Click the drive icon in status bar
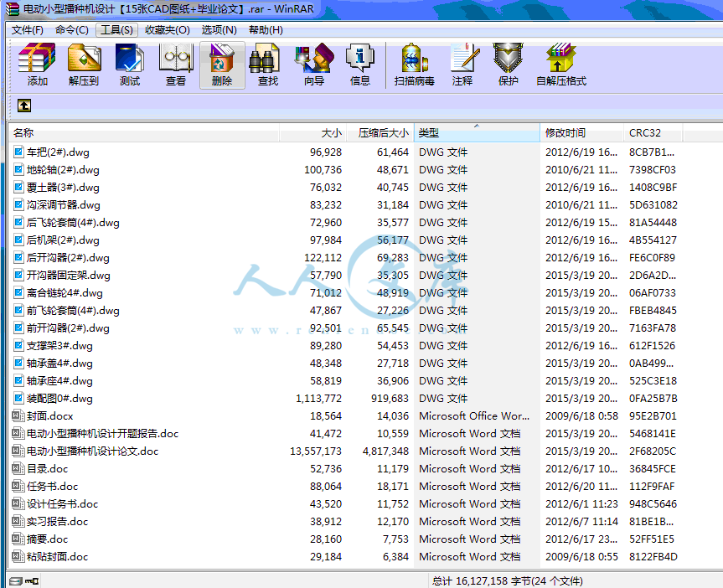The image size is (723, 588). [x=16, y=580]
